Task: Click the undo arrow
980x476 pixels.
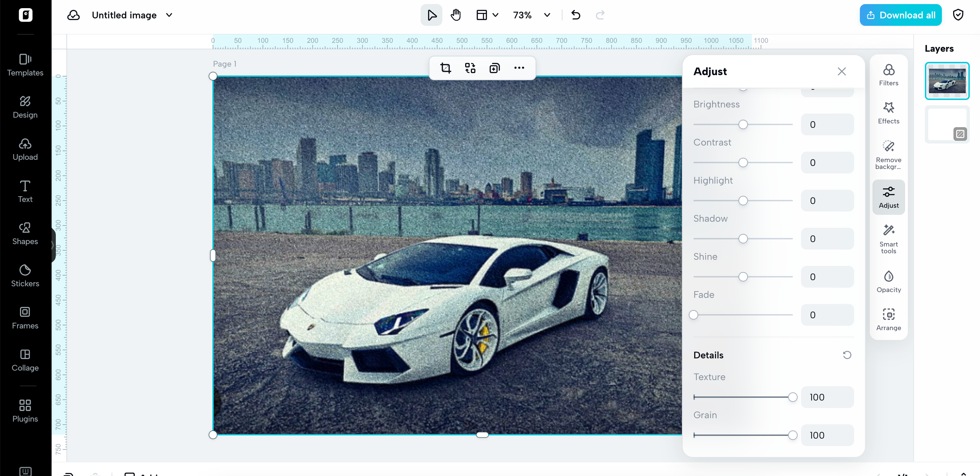Action: 576,15
